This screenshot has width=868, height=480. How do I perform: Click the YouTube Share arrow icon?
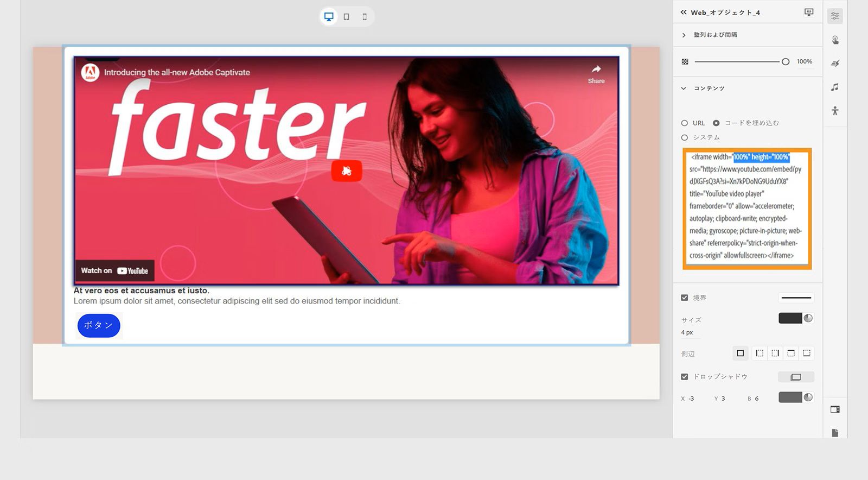coord(596,69)
